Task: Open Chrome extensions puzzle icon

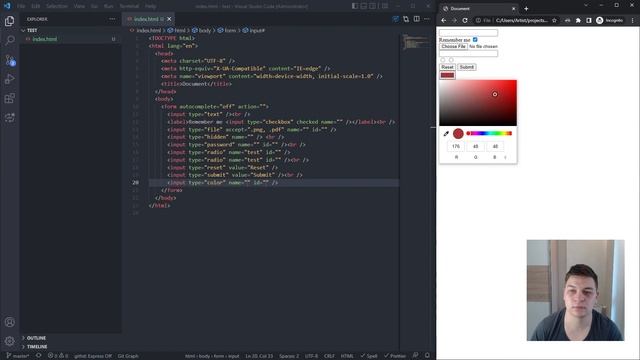Action: (x=578, y=20)
